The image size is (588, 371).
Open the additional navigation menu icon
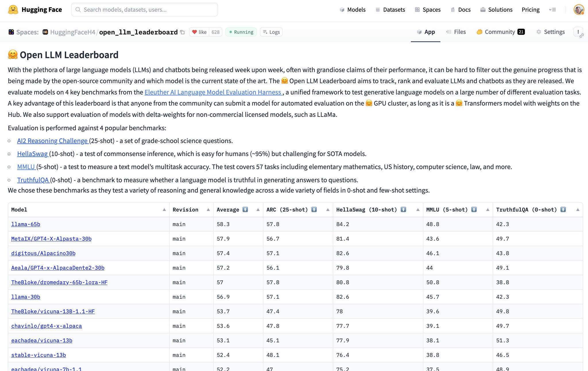click(x=553, y=10)
